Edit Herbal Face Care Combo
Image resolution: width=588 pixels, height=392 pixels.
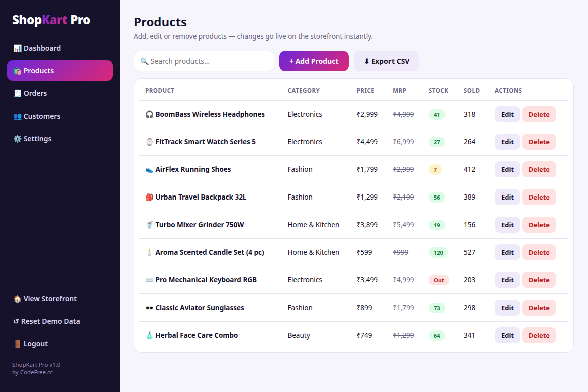pos(507,335)
